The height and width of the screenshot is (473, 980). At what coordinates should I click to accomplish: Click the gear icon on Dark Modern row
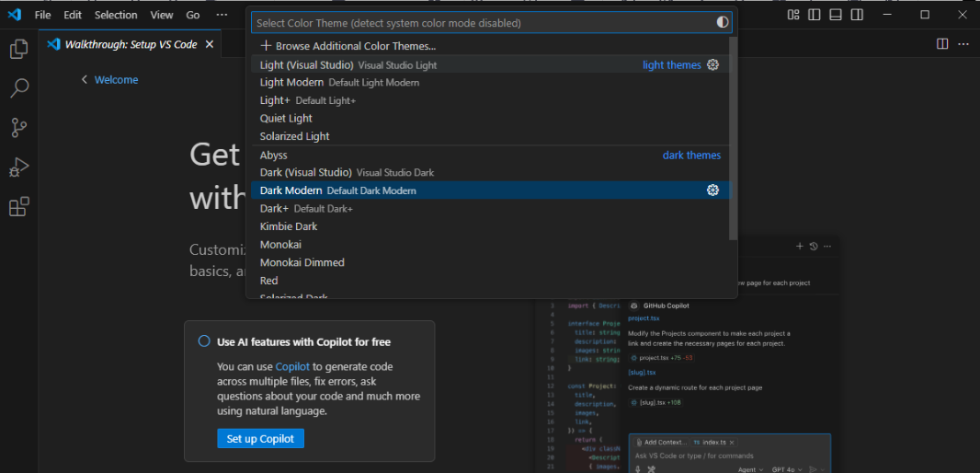coord(712,190)
